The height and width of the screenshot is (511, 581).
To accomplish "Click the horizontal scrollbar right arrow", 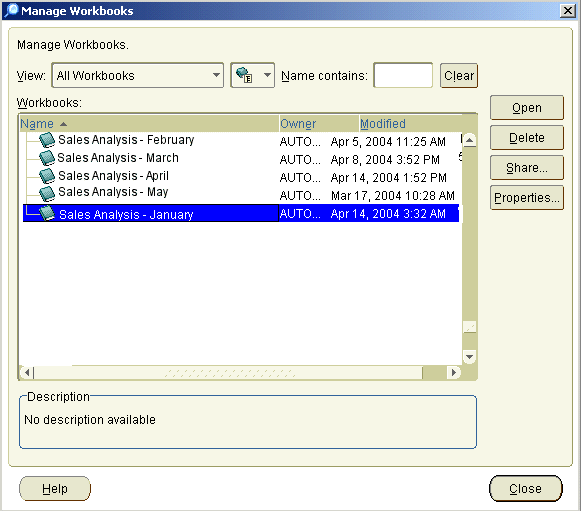I will click(x=453, y=372).
